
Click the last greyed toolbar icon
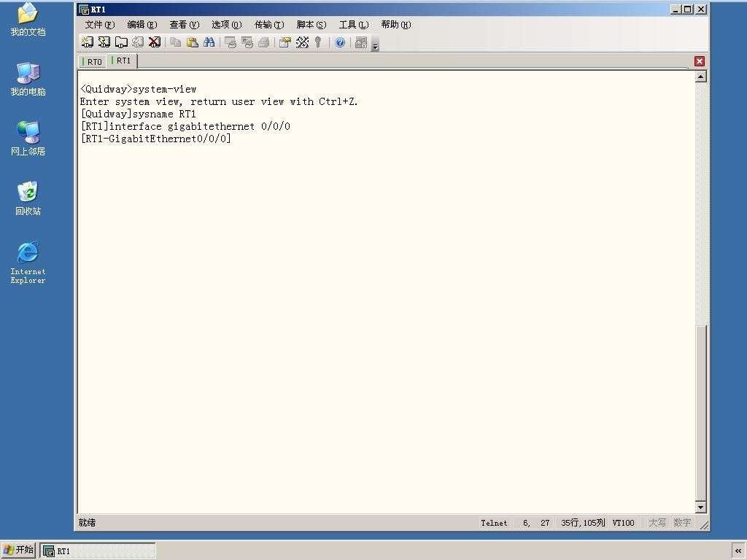[x=361, y=42]
